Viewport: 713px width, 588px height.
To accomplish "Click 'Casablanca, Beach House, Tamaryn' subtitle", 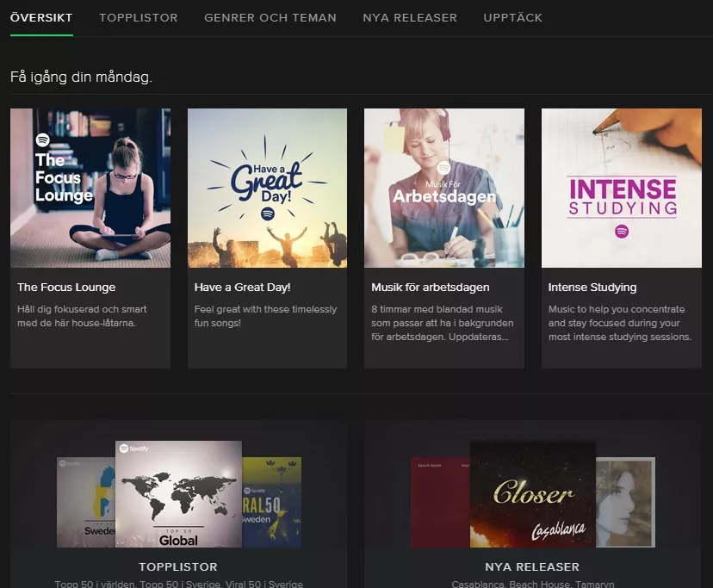I will coord(532,584).
